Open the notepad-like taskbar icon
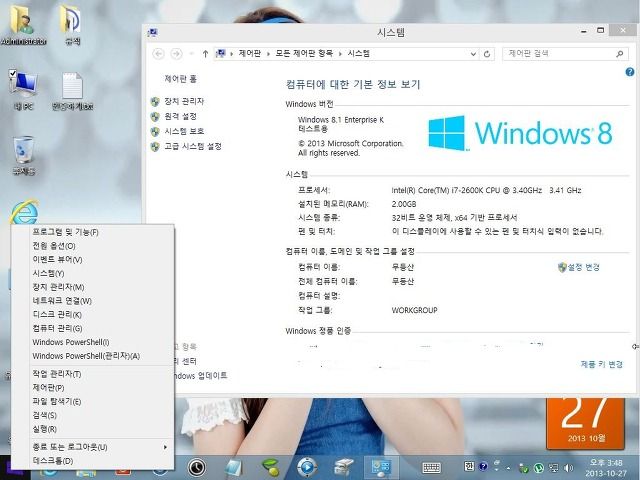This screenshot has height=480, width=640. click(x=234, y=468)
